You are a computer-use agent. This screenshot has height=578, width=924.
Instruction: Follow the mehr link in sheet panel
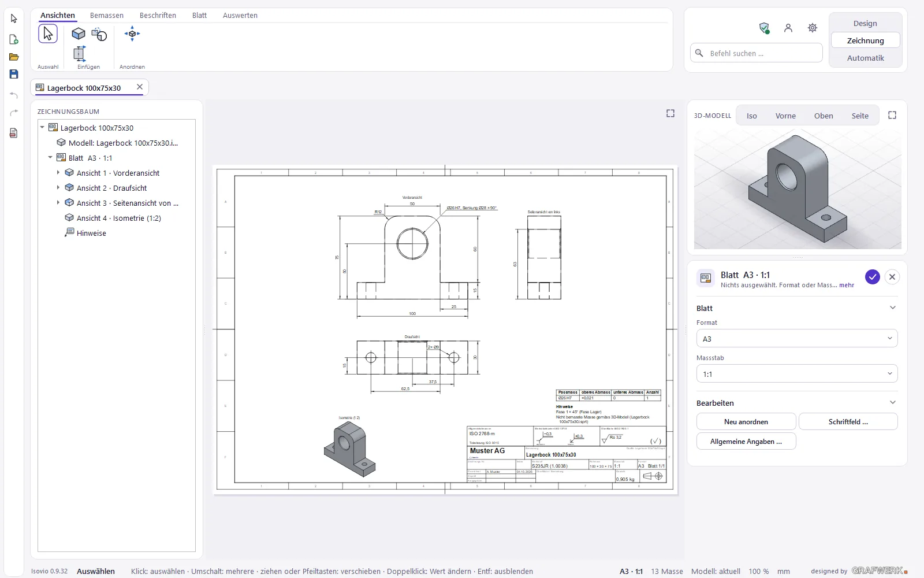[846, 285]
